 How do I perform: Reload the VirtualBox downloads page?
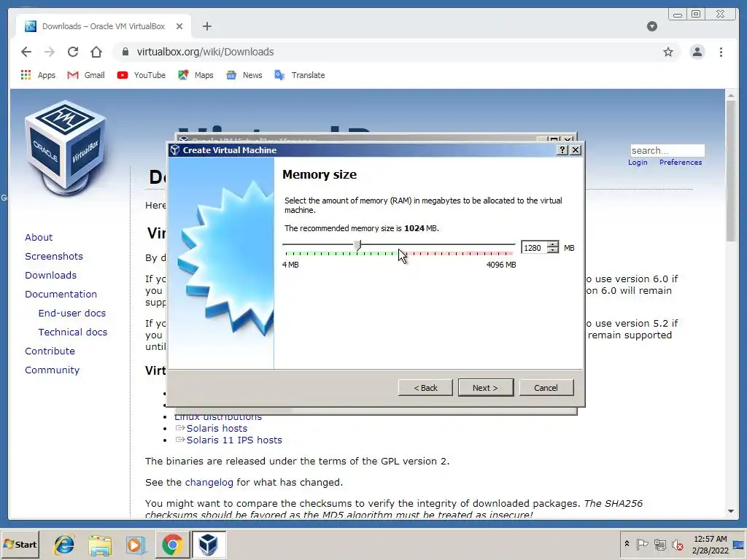point(73,52)
